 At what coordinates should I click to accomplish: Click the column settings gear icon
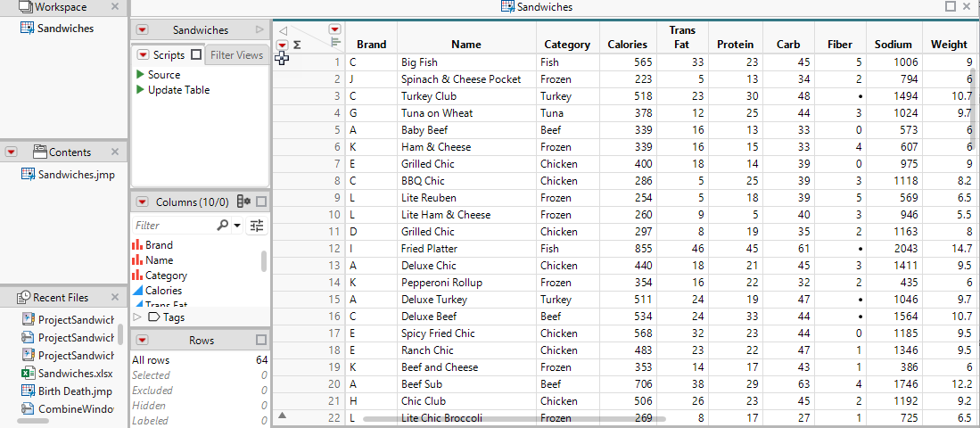coord(243,202)
